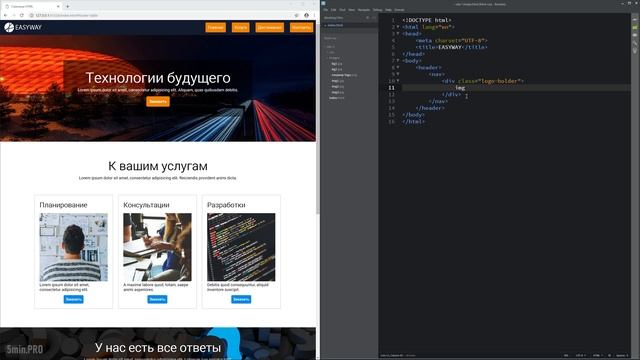640x360 pixels.
Task: Open the logo png file in project tree
Action: [x=344, y=75]
